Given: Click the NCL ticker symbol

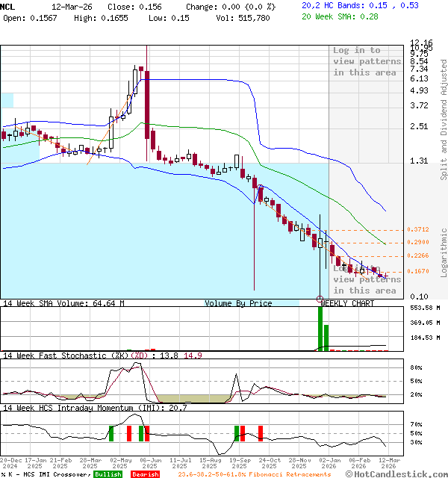Looking at the screenshot, I should pyautogui.click(x=9, y=6).
